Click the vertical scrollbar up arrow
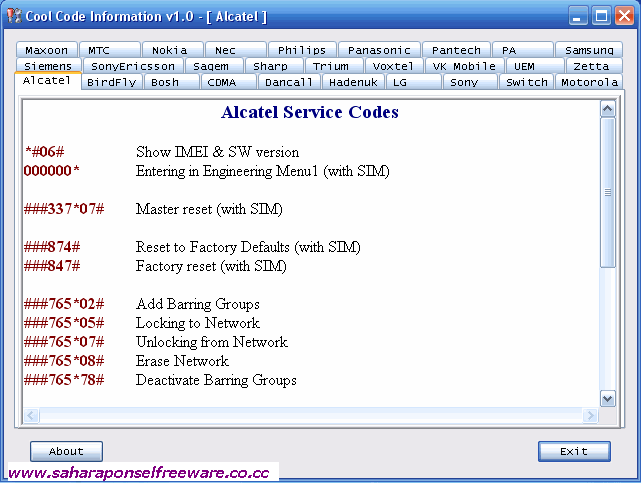The height and width of the screenshot is (483, 641). (607, 109)
